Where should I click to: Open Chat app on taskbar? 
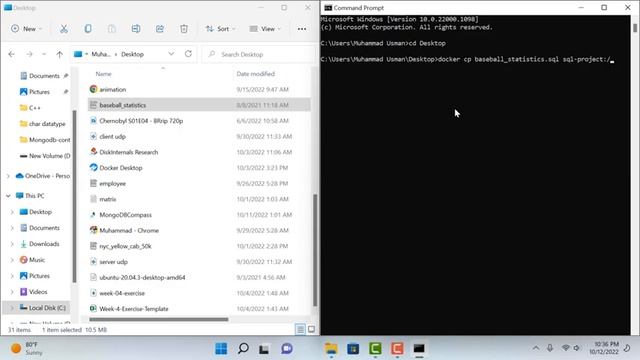[287, 349]
